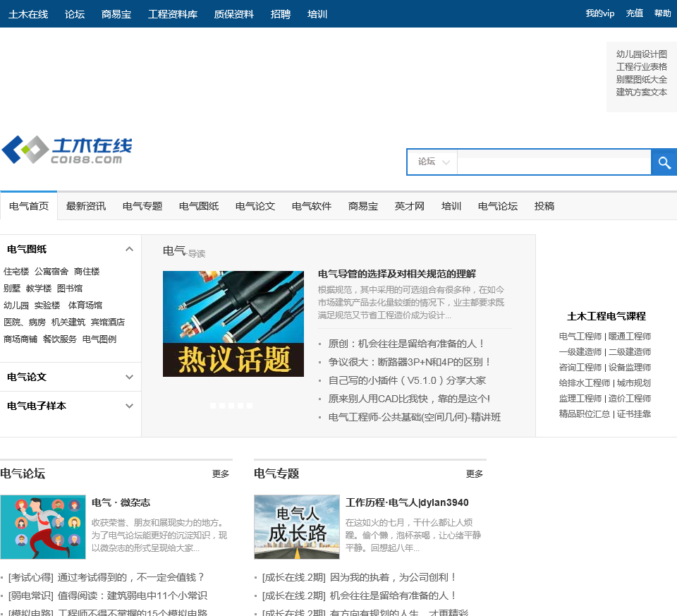This screenshot has width=677, height=616.
Task: Switch to the 电气论文 tab
Action: click(x=255, y=206)
